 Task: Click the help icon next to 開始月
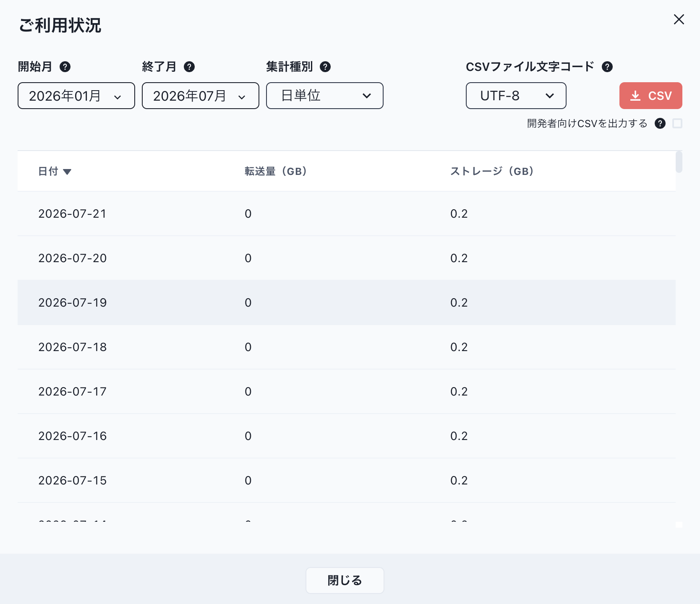point(65,67)
